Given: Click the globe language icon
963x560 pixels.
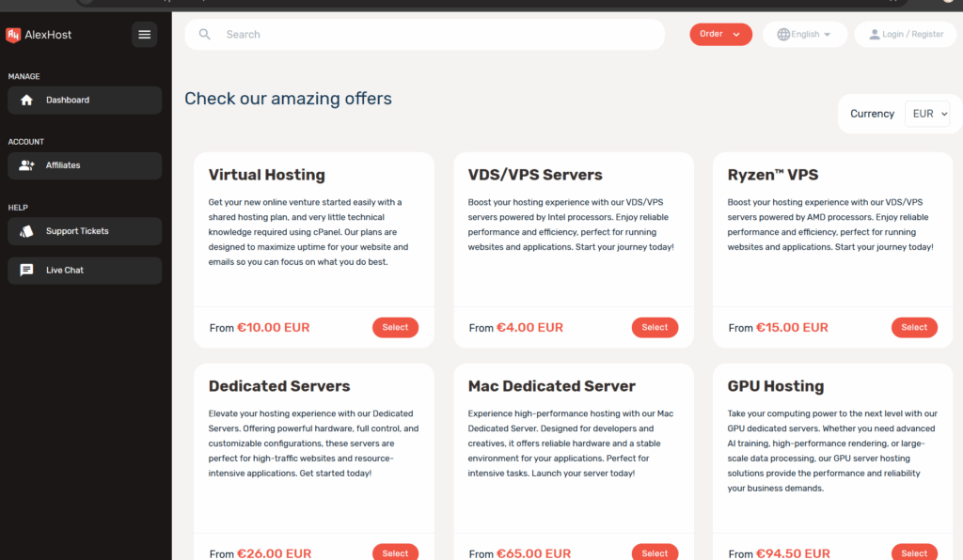Looking at the screenshot, I should (x=783, y=35).
